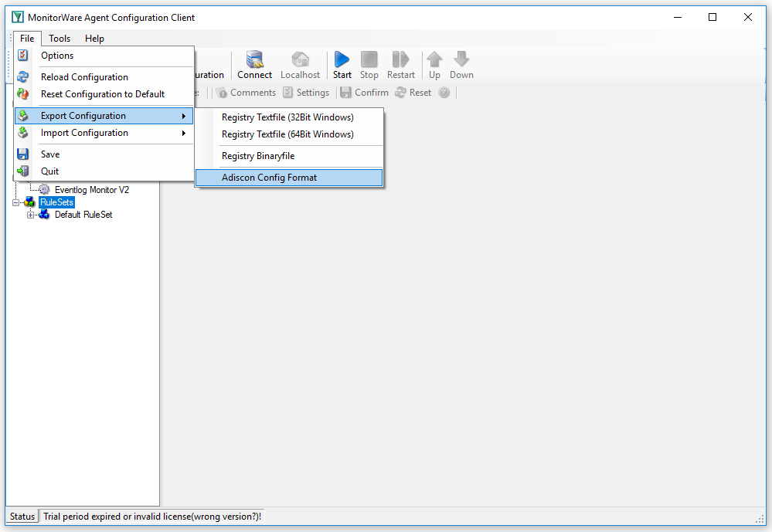Expand submenu arrow next to Export Configuration
The width and height of the screenshot is (772, 532).
[x=184, y=116]
